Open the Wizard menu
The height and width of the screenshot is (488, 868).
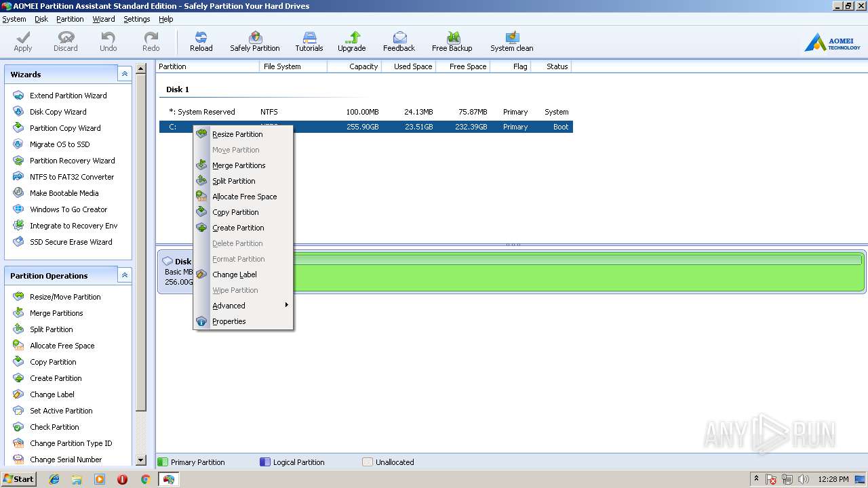pos(104,19)
